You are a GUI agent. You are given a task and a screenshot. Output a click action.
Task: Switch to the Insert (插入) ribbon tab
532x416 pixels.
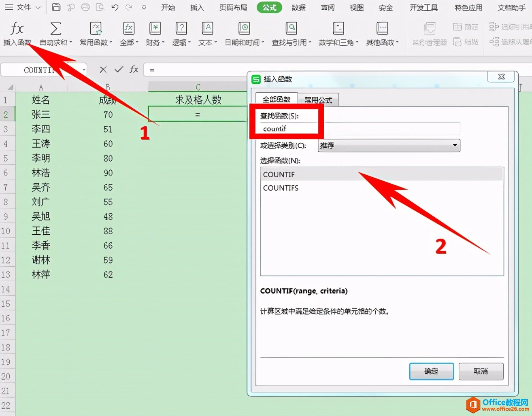(197, 7)
